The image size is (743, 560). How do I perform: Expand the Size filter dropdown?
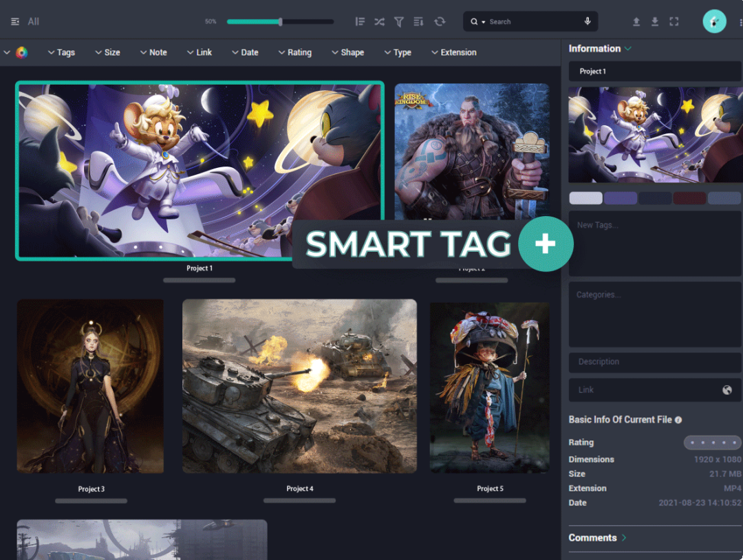107,52
